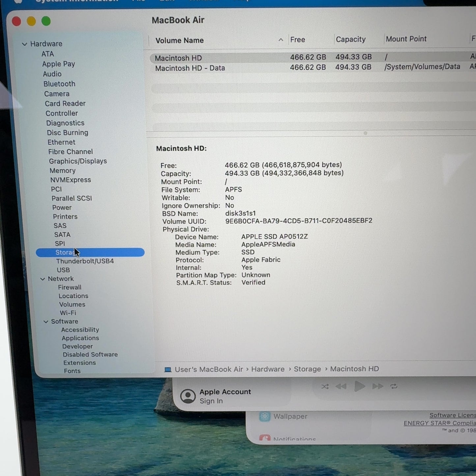Viewport: 476px width, 476px height.
Task: Click the Free column header
Action: point(297,40)
